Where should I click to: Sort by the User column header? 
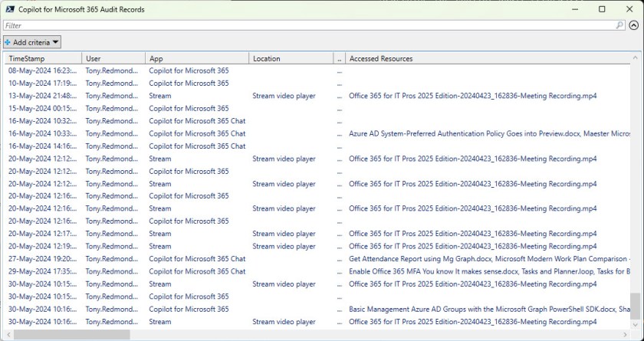(113, 59)
